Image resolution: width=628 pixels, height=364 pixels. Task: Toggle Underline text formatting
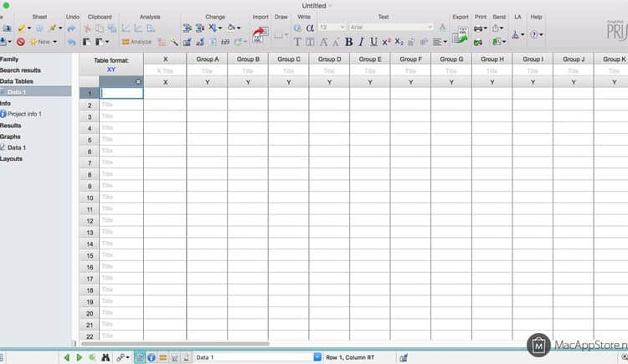373,41
